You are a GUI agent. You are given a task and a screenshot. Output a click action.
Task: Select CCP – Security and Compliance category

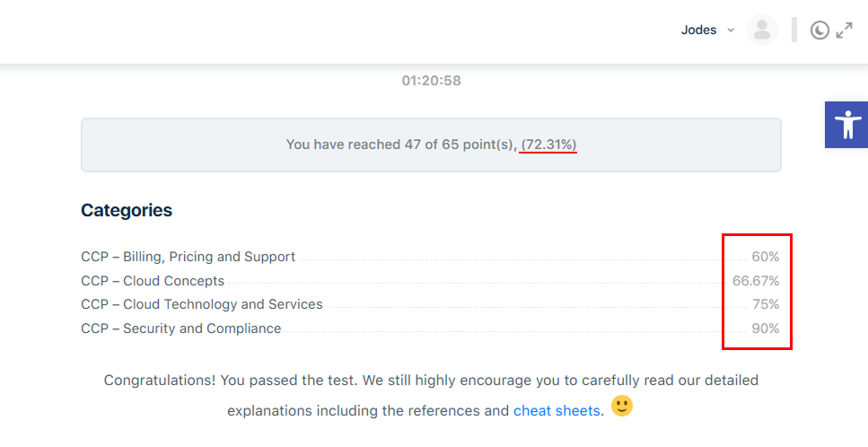click(x=181, y=329)
